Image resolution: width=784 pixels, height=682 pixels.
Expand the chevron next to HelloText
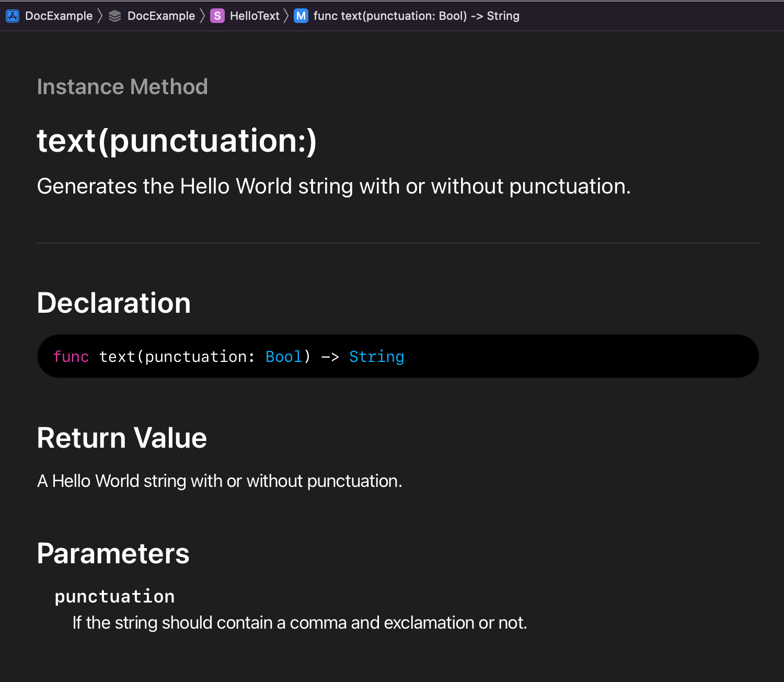(x=286, y=16)
